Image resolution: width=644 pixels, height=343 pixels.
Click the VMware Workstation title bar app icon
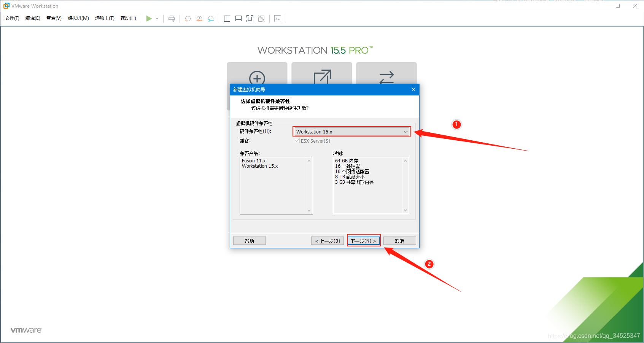point(6,6)
